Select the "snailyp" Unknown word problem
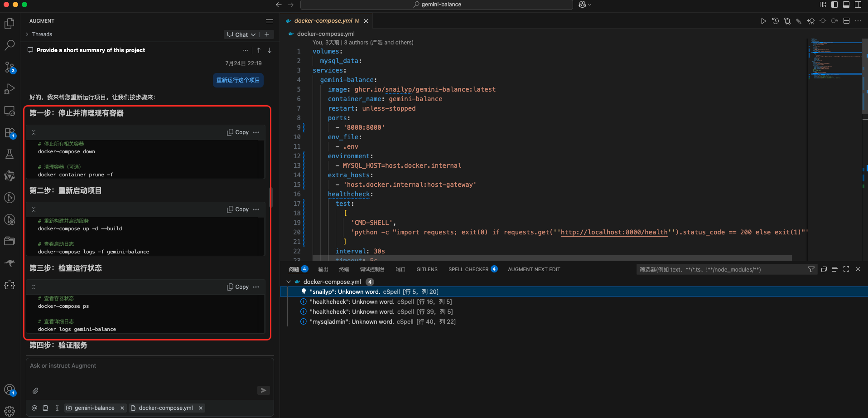 [x=574, y=292]
